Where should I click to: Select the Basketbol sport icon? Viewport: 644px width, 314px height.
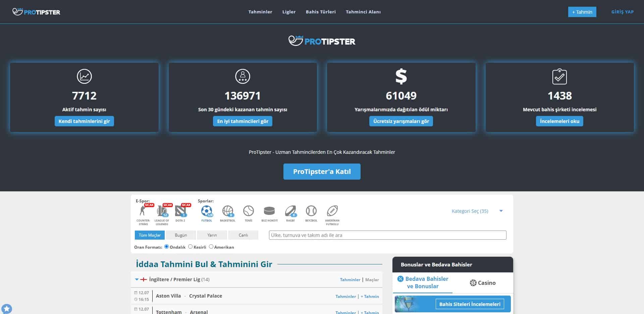coord(227,211)
